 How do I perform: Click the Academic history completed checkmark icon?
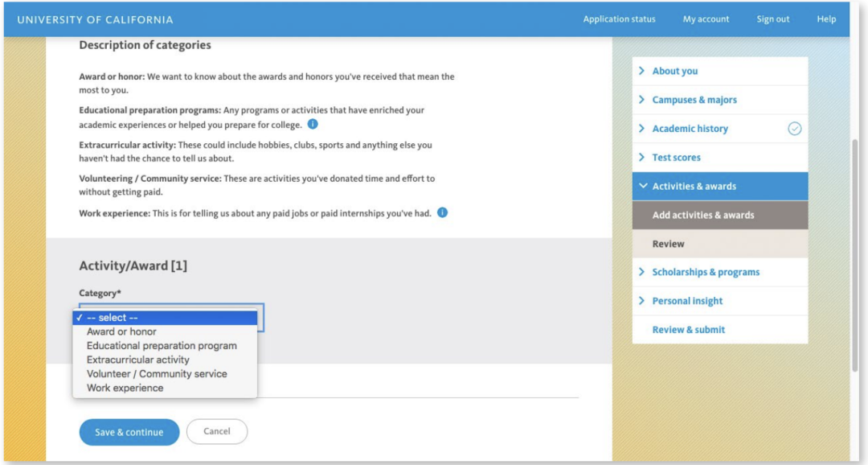click(x=794, y=129)
